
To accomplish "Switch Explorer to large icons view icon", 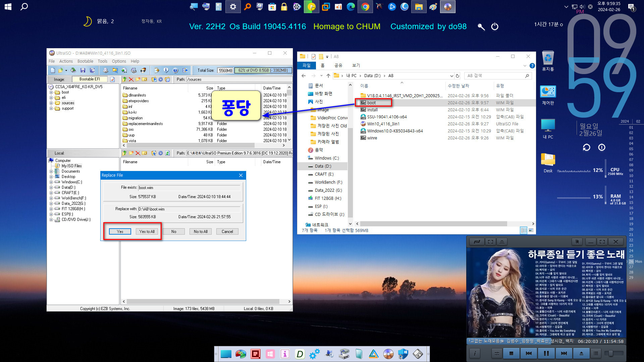I will tap(531, 230).
